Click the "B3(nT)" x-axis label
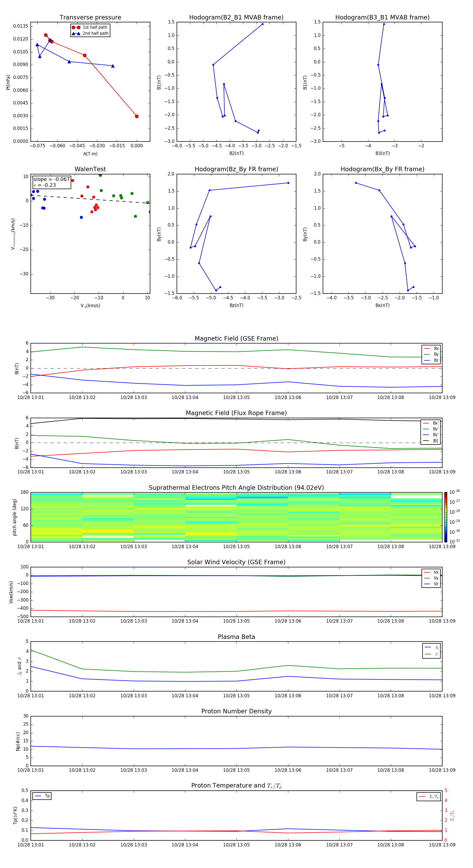The height and width of the screenshot is (868, 473). [382, 153]
